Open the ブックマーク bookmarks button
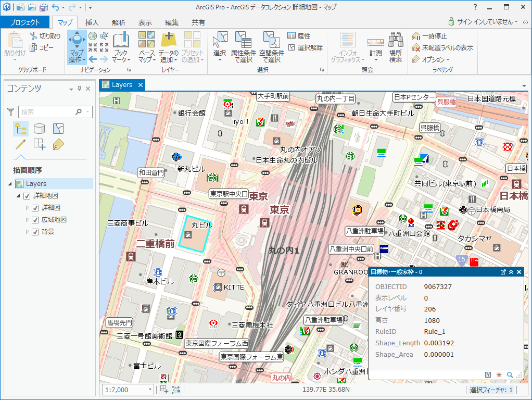The image size is (532, 400). coord(121,47)
